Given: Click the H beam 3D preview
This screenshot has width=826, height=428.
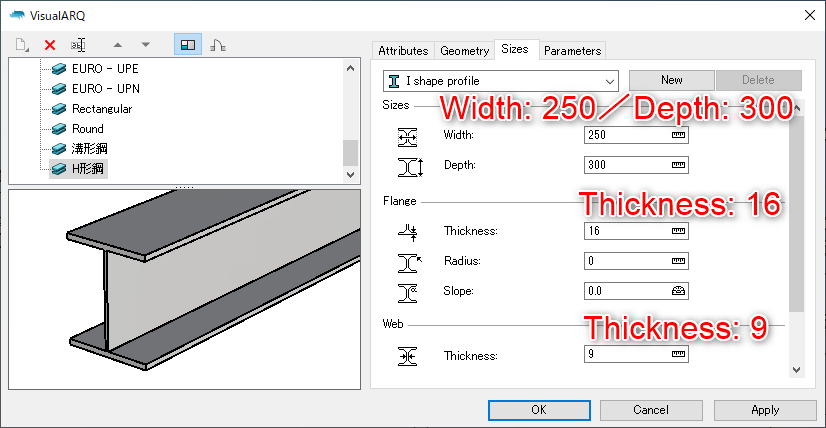Looking at the screenshot, I should click(x=184, y=289).
